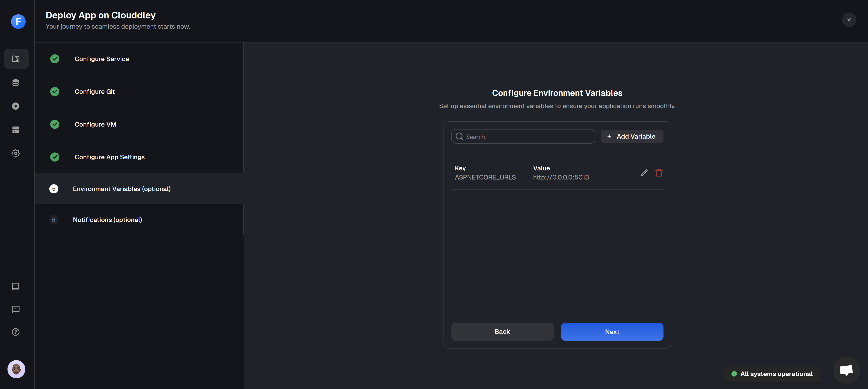Click the Configure Service completed checkmark
The height and width of the screenshot is (389, 868).
coord(55,59)
